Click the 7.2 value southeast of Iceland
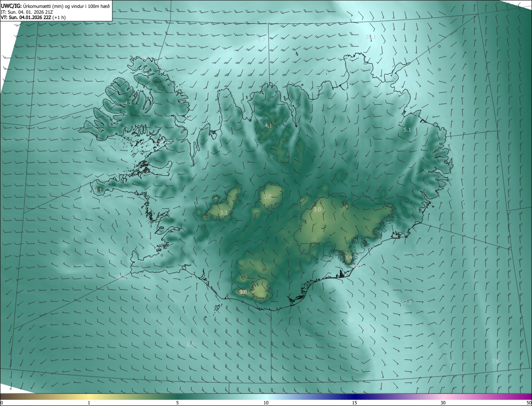This screenshot has width=532, height=406. (408, 302)
